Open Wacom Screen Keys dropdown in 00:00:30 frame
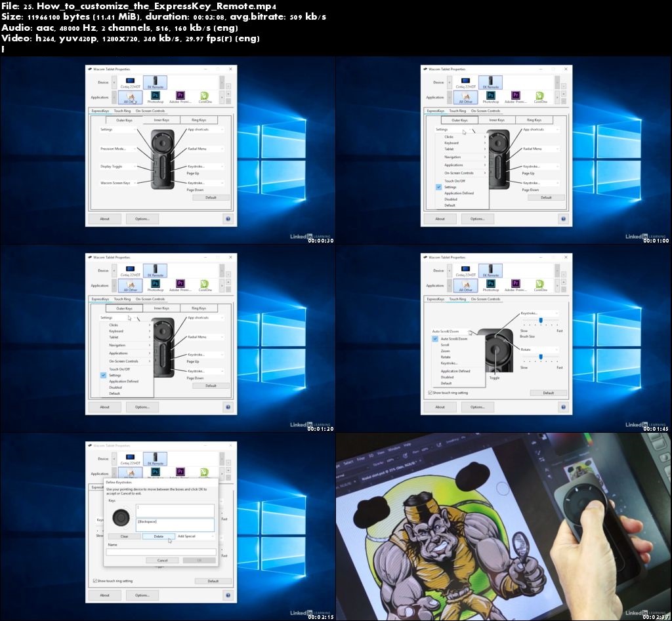Image resolution: width=672 pixels, height=621 pixels. pyautogui.click(x=118, y=183)
